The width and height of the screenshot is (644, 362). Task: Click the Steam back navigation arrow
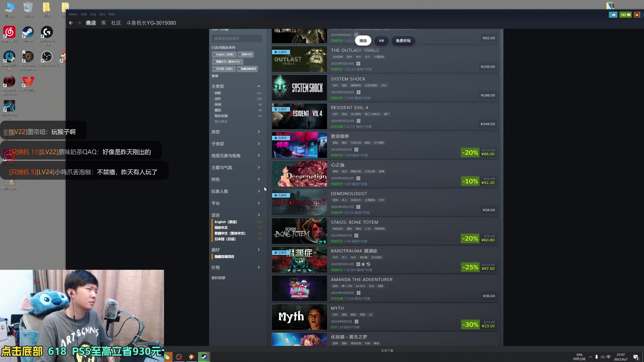click(71, 23)
